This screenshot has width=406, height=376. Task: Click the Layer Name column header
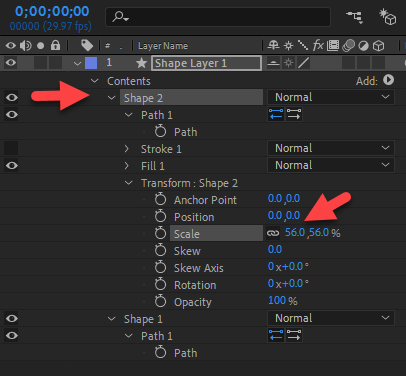(x=163, y=46)
